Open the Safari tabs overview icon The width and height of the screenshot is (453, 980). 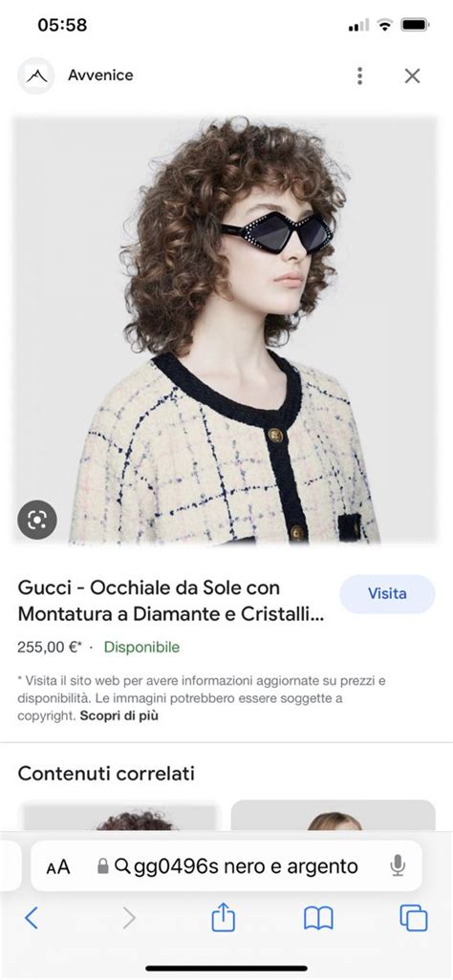(413, 918)
